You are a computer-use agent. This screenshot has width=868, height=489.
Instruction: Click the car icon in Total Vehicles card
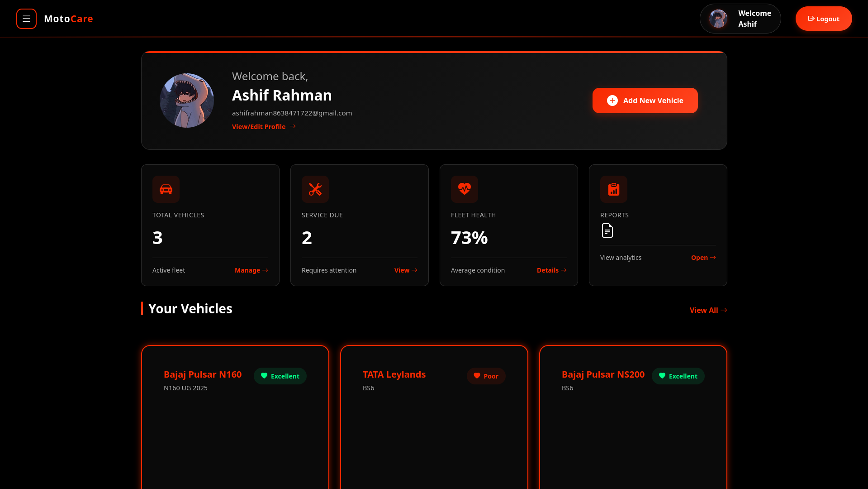tap(166, 189)
